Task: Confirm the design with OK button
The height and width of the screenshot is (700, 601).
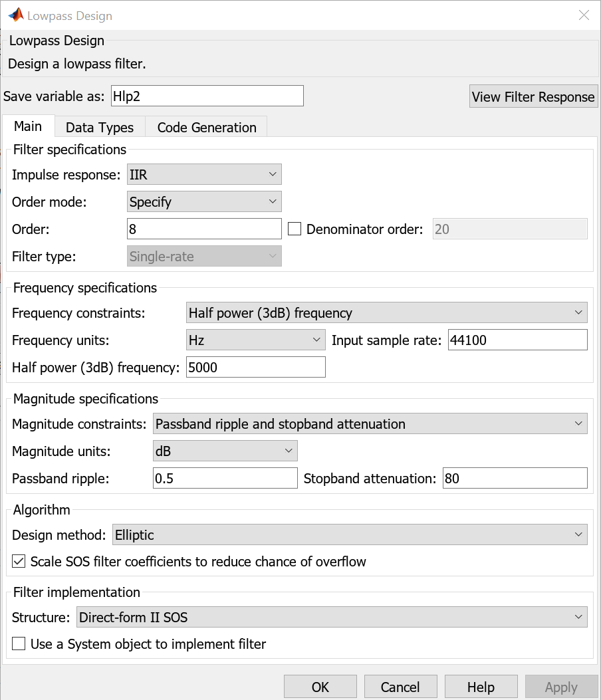Action: (320, 687)
